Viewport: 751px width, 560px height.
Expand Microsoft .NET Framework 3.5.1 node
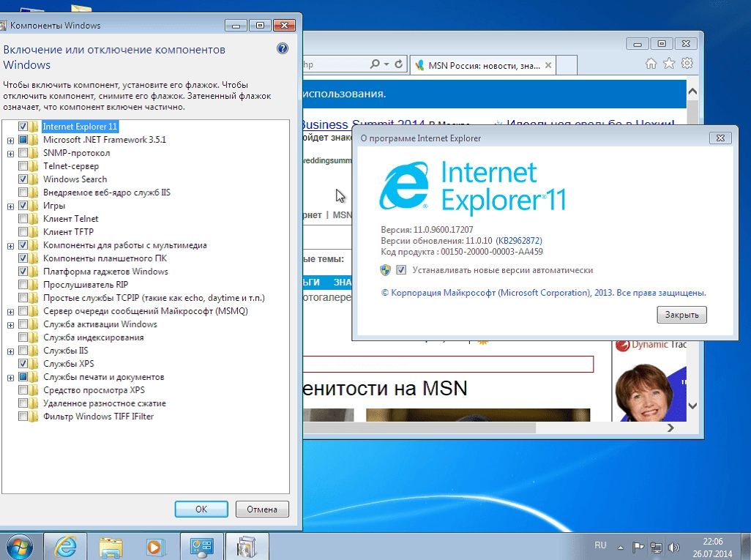tap(10, 141)
